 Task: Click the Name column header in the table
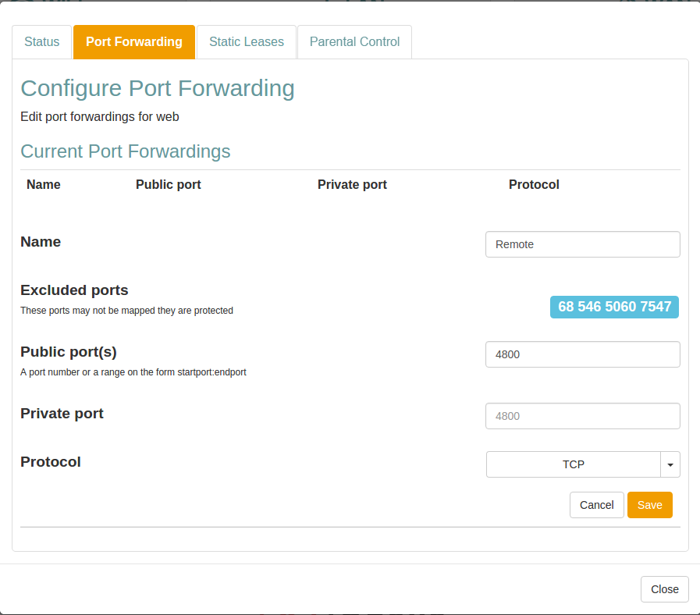click(x=43, y=185)
